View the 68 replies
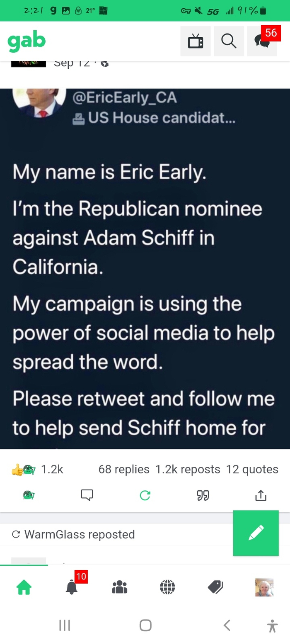Screen dimensions: 290x644 (124, 469)
